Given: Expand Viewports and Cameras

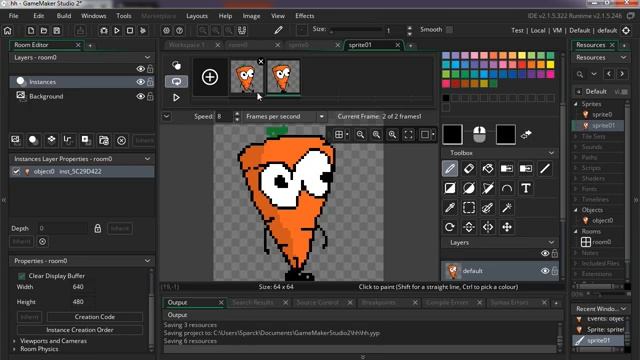Looking at the screenshot, I should pyautogui.click(x=15, y=341).
